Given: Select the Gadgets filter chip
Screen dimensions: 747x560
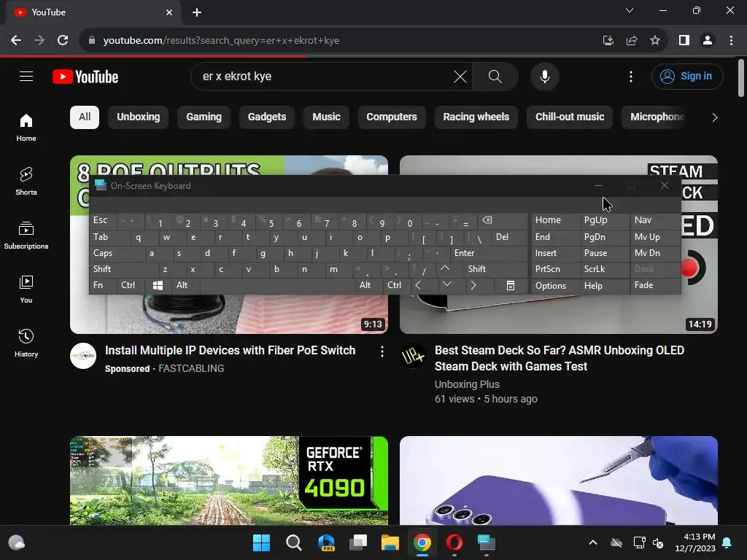Looking at the screenshot, I should (x=267, y=117).
